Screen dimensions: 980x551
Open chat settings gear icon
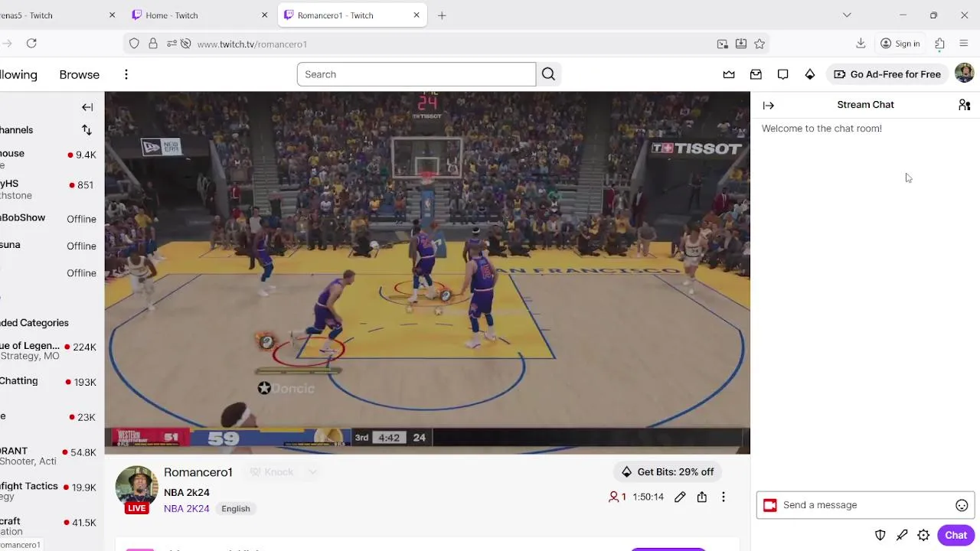(923, 535)
